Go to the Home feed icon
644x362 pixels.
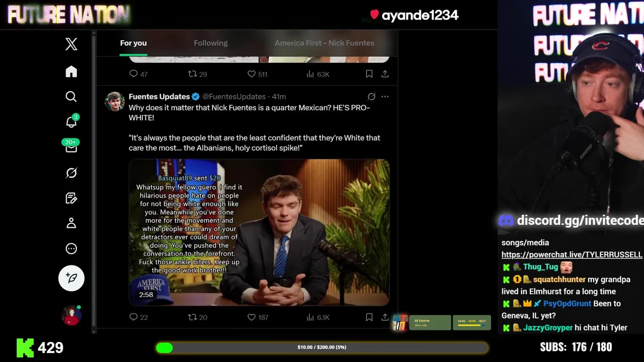71,71
